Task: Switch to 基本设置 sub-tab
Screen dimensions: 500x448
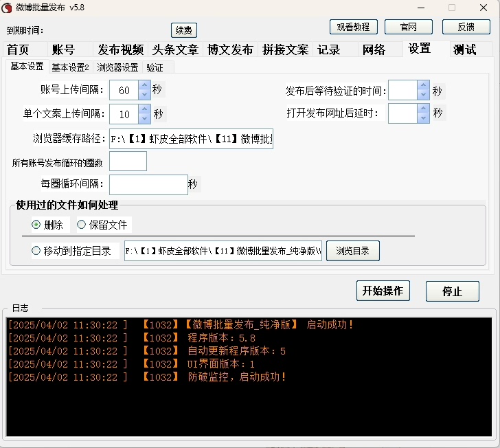Action: (x=27, y=67)
